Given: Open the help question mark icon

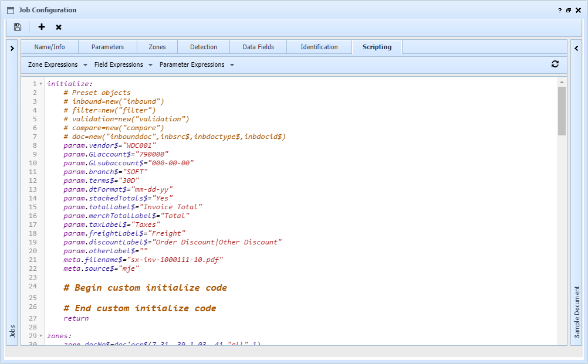Looking at the screenshot, I should [x=559, y=10].
